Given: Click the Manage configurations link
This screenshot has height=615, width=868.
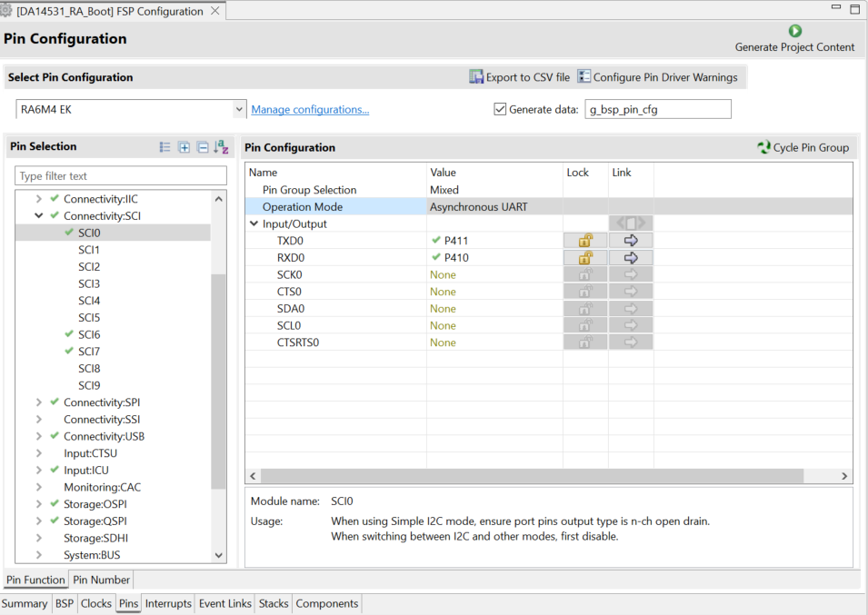Looking at the screenshot, I should pyautogui.click(x=310, y=110).
